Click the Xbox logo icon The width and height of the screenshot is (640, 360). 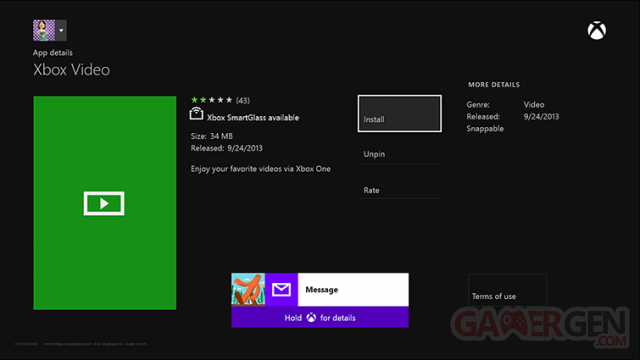click(x=596, y=31)
